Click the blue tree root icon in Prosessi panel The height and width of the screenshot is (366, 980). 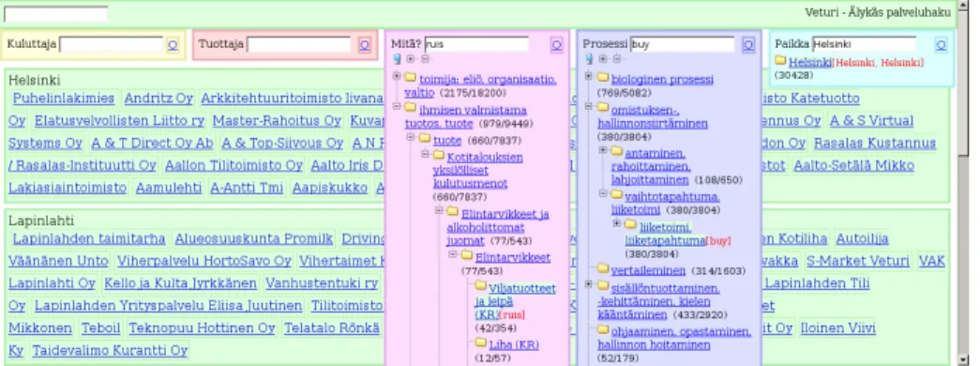coord(589,59)
